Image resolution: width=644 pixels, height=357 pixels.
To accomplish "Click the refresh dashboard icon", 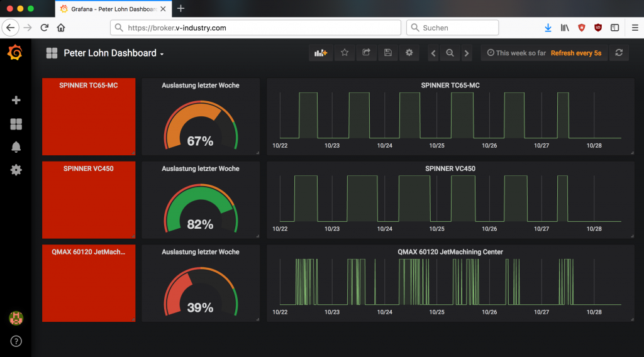I will pyautogui.click(x=619, y=53).
